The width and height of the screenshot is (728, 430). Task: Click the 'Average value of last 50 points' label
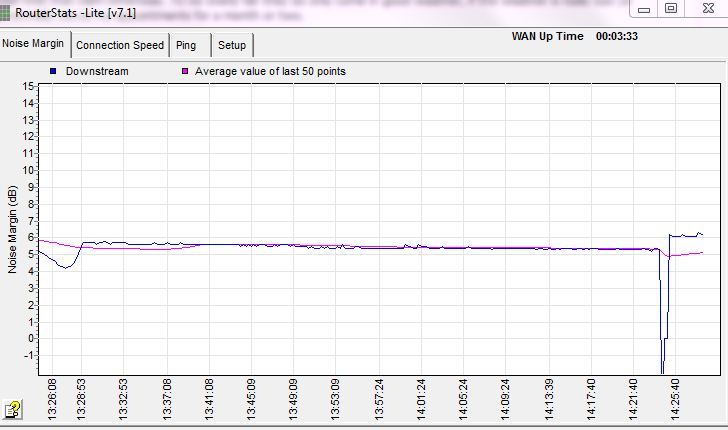[270, 72]
